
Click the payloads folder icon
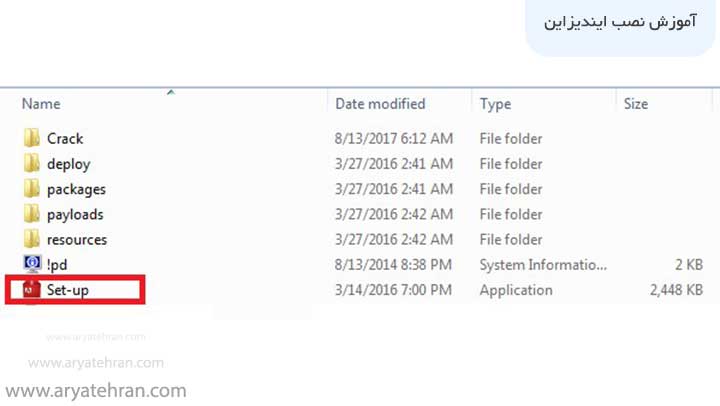32,214
